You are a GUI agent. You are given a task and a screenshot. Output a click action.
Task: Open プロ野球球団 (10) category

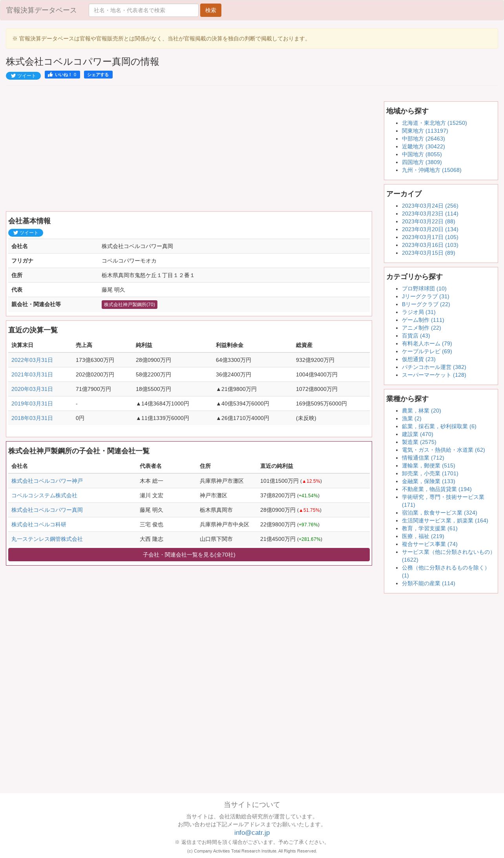(x=424, y=288)
